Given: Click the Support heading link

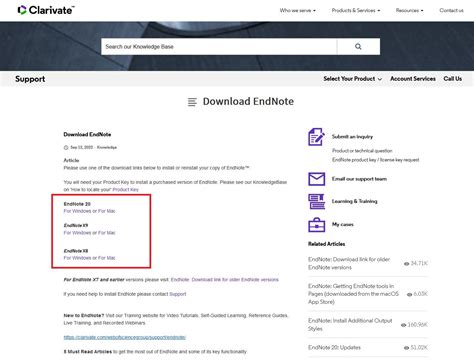Looking at the screenshot, I should point(30,79).
